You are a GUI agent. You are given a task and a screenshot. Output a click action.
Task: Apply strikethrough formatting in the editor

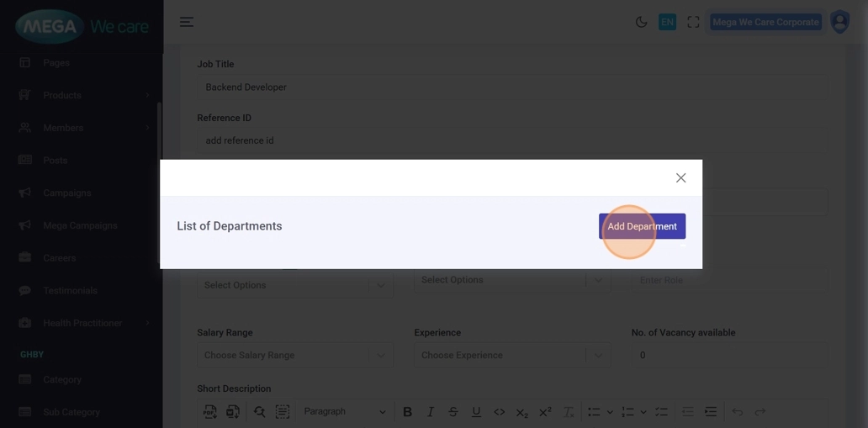[x=453, y=412]
